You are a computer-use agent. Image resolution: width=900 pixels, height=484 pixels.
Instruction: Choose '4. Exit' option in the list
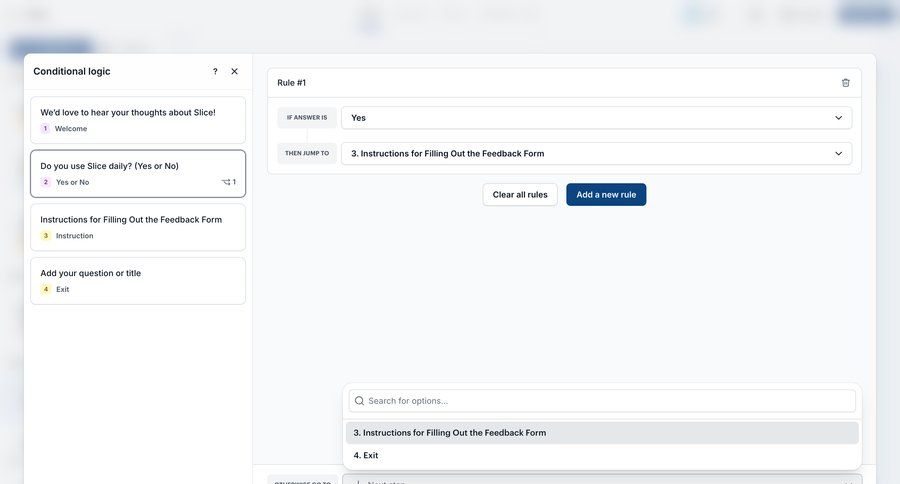click(602, 455)
